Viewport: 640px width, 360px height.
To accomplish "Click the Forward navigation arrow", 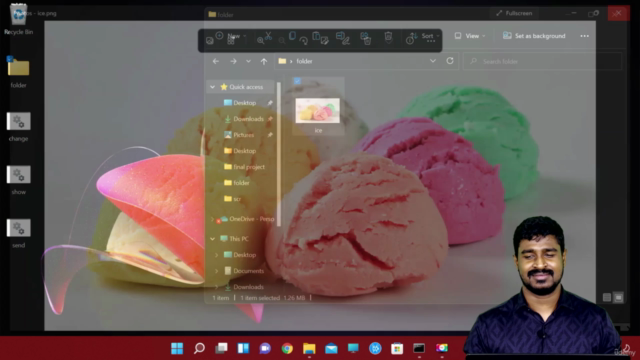I will [x=233, y=61].
